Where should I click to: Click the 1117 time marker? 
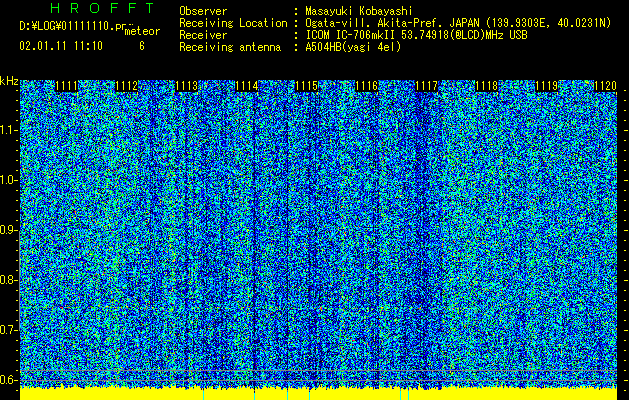click(427, 86)
